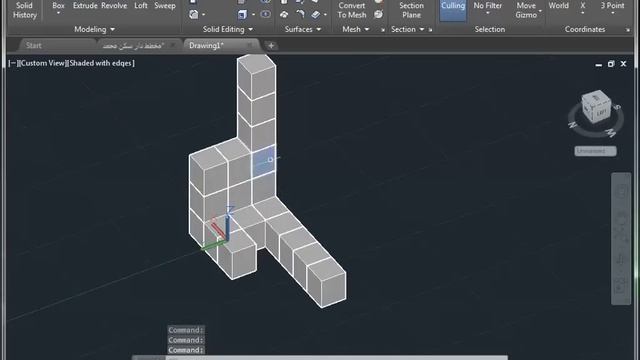Expand the Mesh panel
640x360 pixels.
(356, 29)
